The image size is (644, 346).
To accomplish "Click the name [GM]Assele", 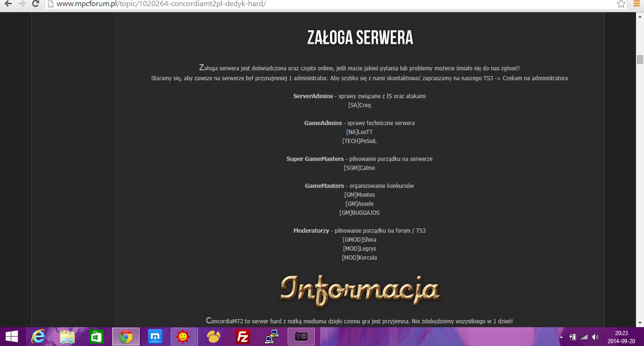I will coord(360,204).
